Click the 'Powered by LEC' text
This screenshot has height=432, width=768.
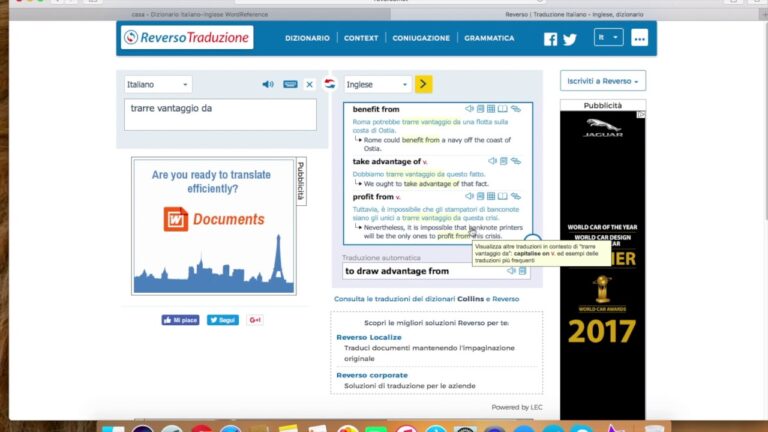point(517,407)
